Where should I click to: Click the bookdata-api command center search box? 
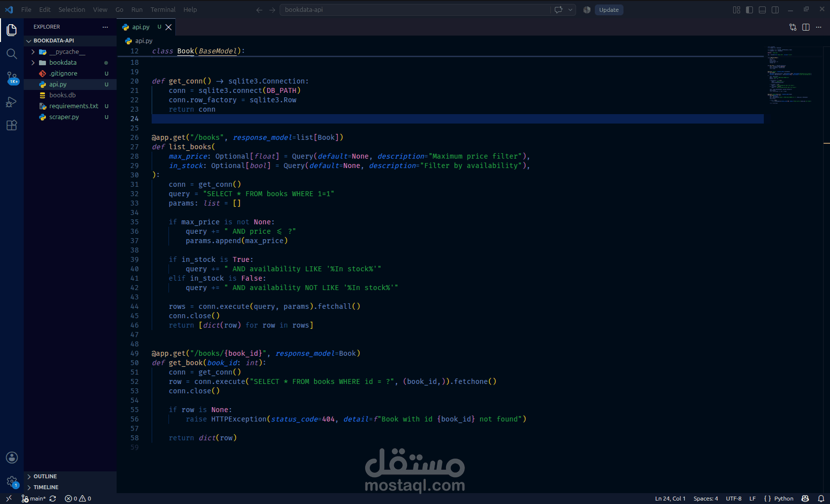[415, 10]
